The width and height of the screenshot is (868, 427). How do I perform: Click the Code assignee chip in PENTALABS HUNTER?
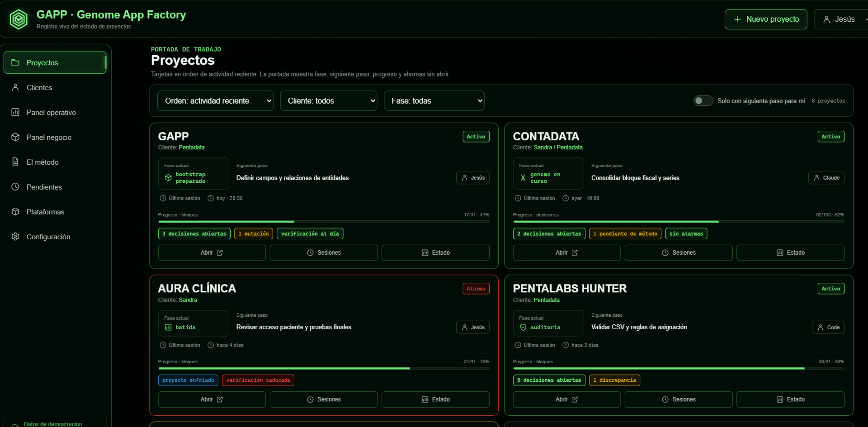click(x=828, y=327)
